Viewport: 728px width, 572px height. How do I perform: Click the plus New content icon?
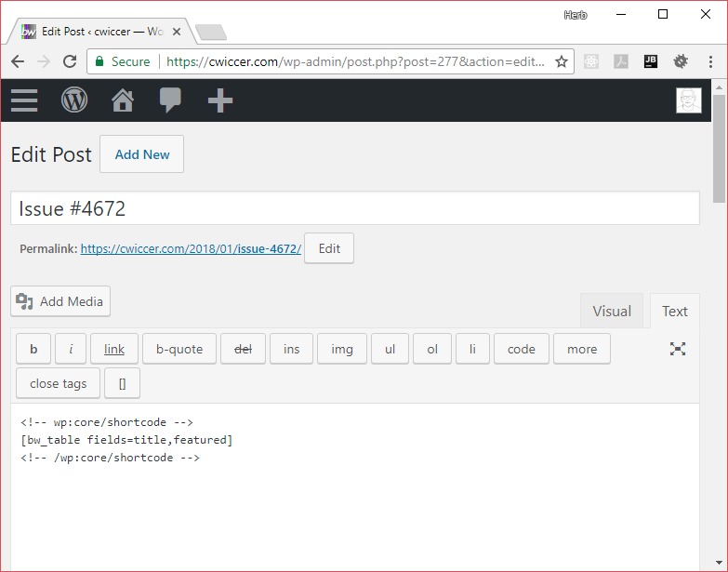[x=220, y=100]
